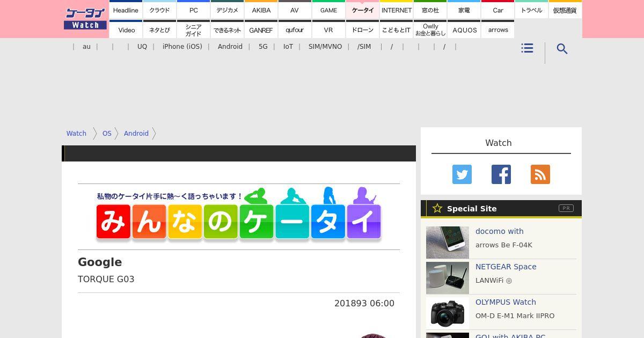Click the OLYMPUS camera thumbnail
Screen dimensions: 644x338
click(448, 313)
